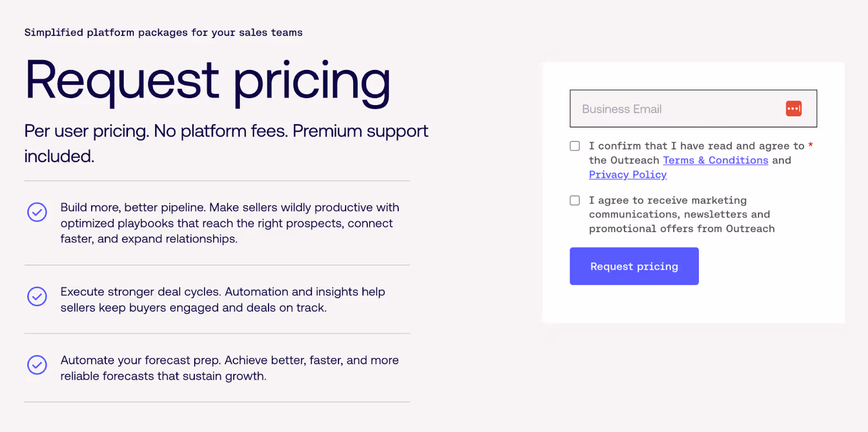
Task: Open the Terms & Conditions link
Action: (x=715, y=160)
